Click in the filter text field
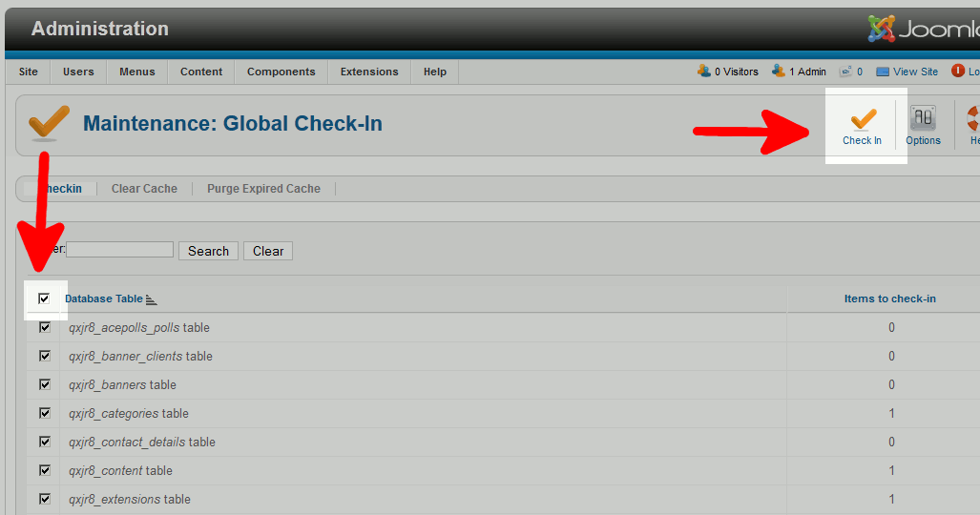Screen dimensions: 980x515 coord(119,249)
